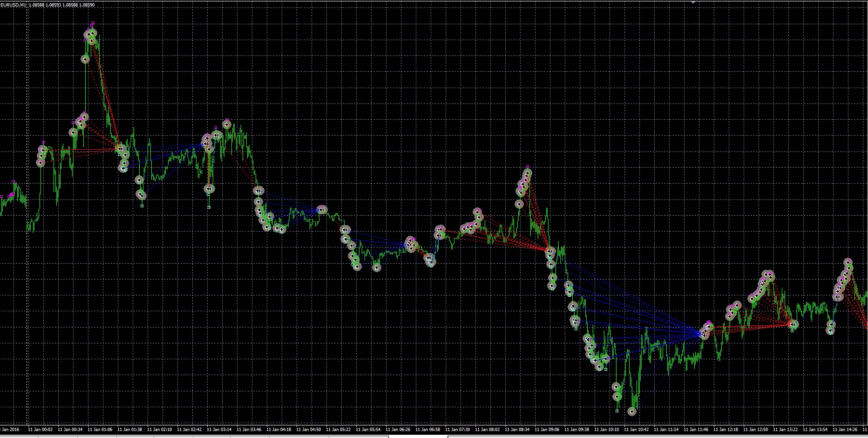The height and width of the screenshot is (438, 868).
Task: Select the lowest trade marker at chart bottom
Action: [632, 411]
